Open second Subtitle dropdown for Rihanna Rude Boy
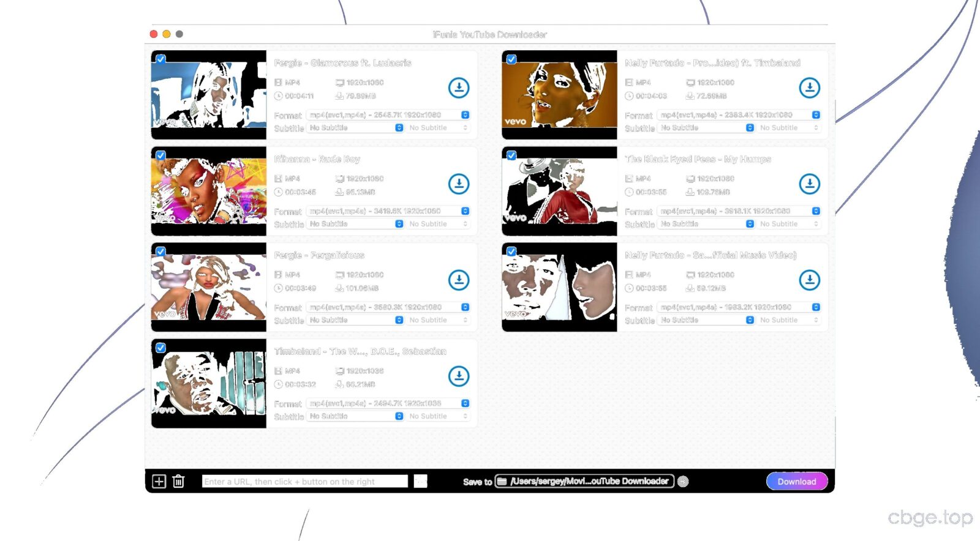This screenshot has width=980, height=541. tap(439, 224)
